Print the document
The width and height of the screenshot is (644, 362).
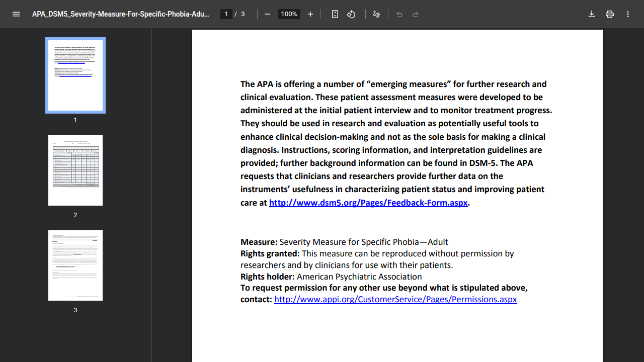(610, 14)
